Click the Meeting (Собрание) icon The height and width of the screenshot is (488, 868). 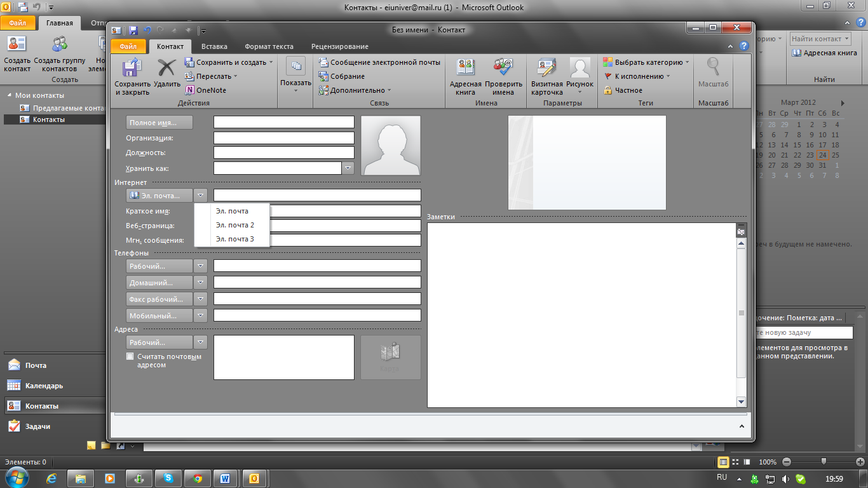pos(323,76)
